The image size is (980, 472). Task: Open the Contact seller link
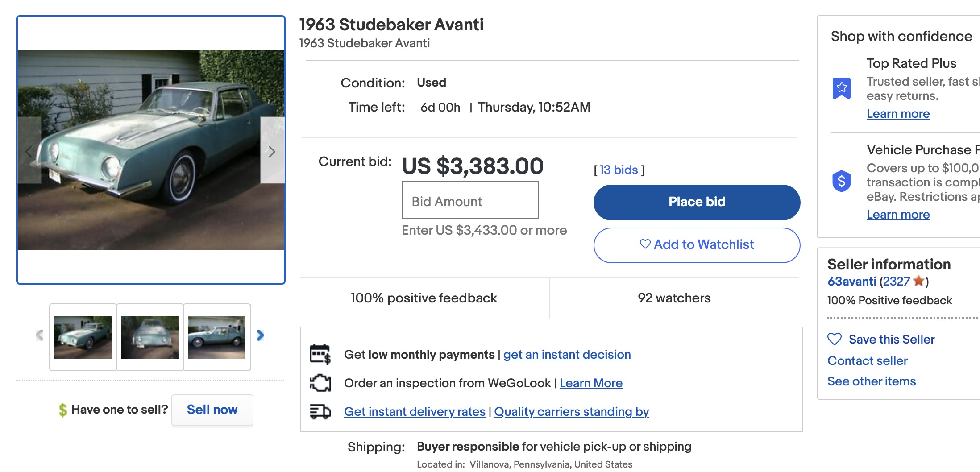pos(867,360)
